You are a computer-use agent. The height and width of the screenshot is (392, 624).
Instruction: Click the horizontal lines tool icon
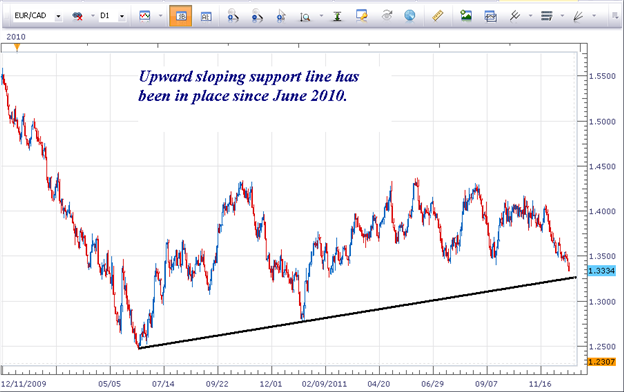coord(546,16)
